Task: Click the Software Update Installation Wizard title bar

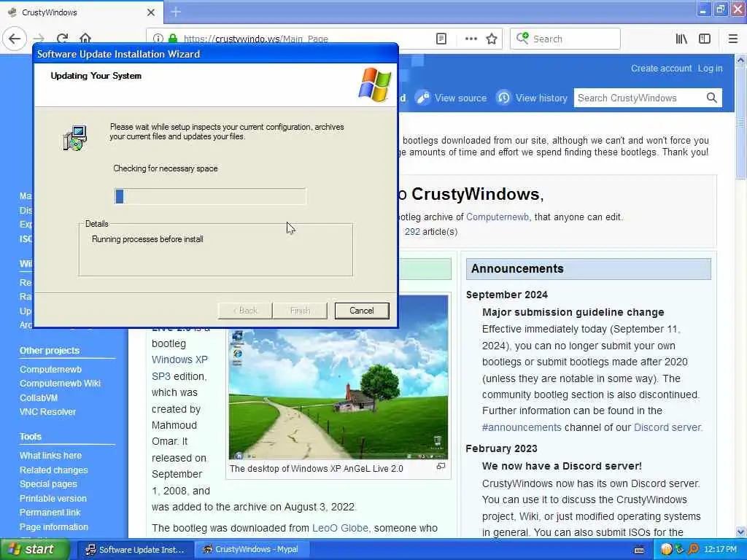Action: point(216,54)
